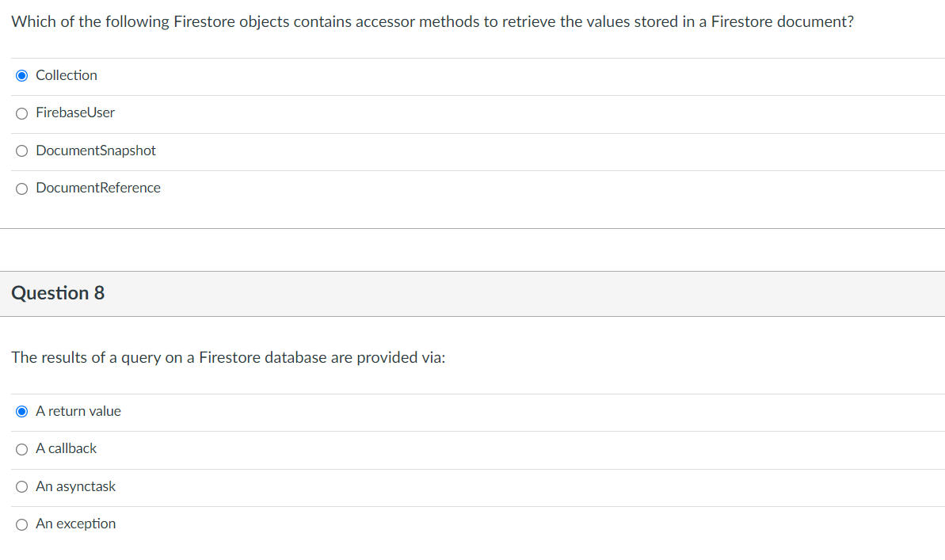Choose the FirebaseUser radio option
This screenshot has width=945, height=560.
click(21, 114)
